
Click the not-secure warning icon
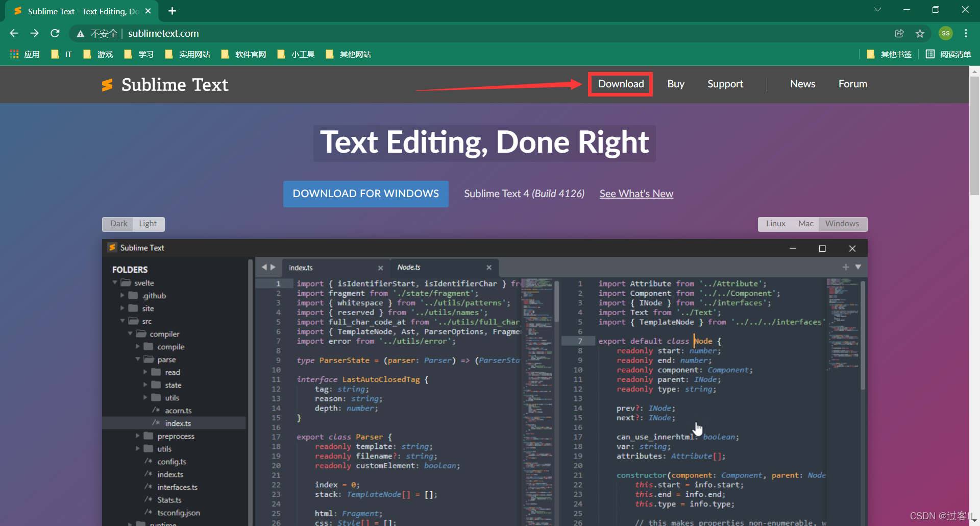[80, 34]
